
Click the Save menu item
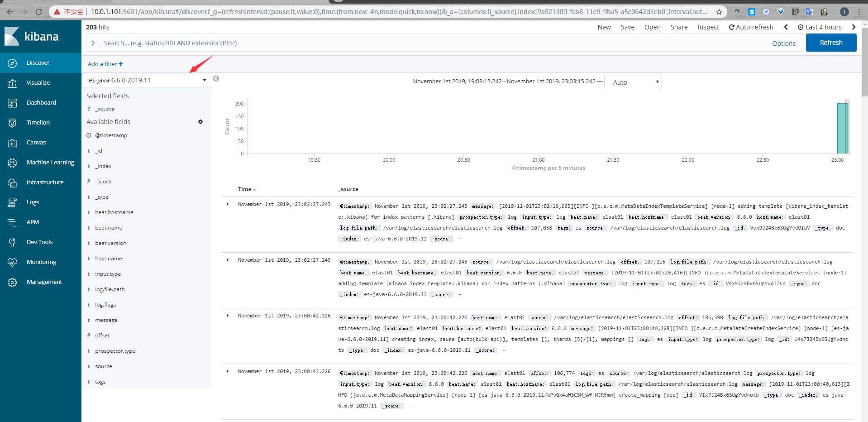click(x=627, y=27)
